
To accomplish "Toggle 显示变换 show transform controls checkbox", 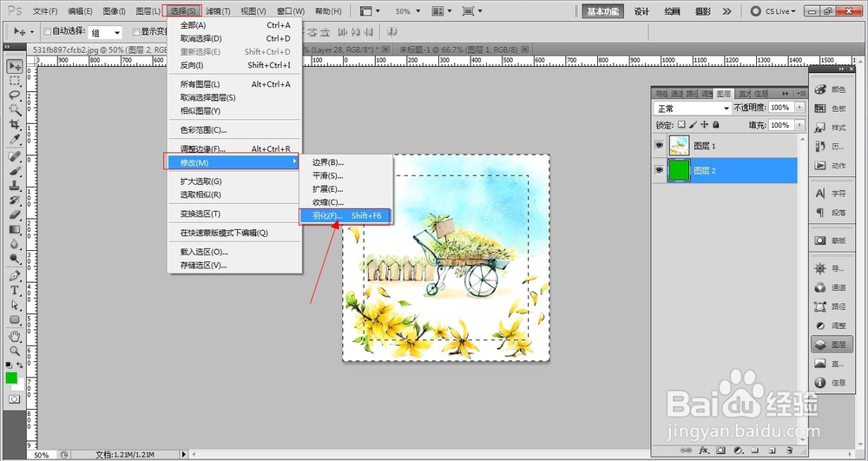I will 136,31.
